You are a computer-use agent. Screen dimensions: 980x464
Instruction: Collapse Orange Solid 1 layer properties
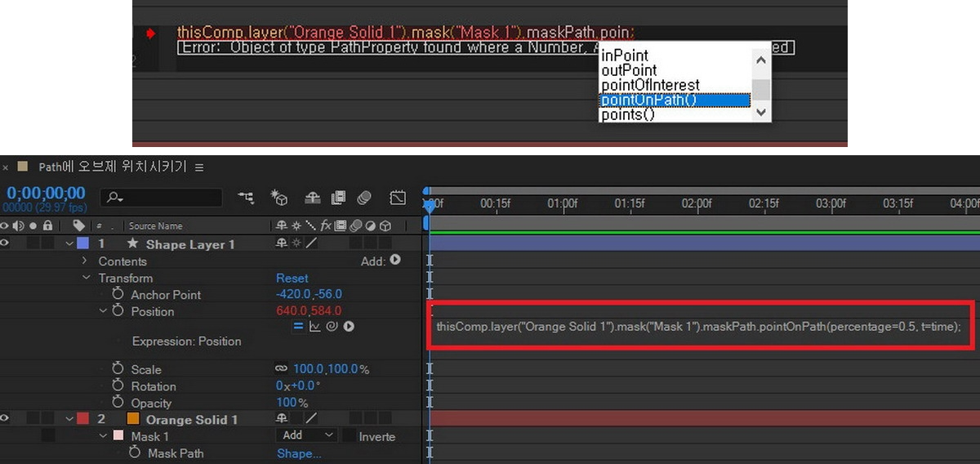(69, 418)
